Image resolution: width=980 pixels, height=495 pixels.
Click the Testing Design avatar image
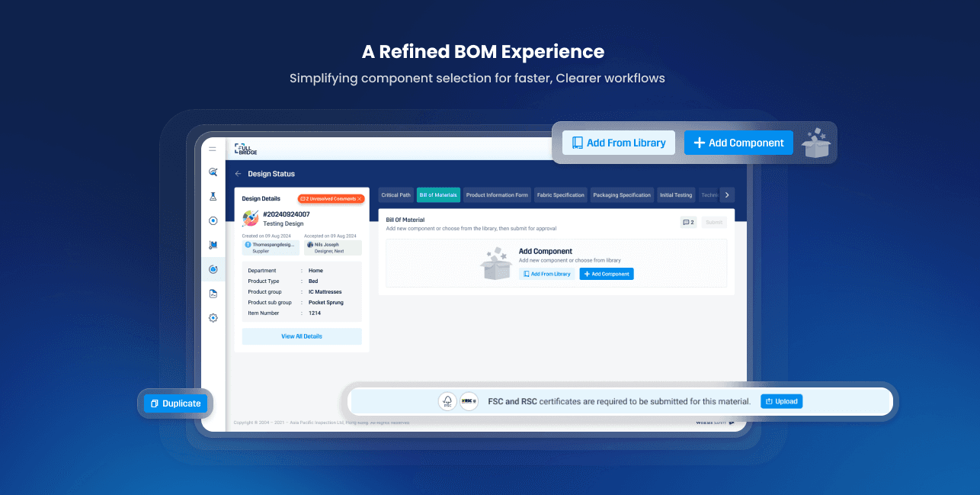(250, 218)
